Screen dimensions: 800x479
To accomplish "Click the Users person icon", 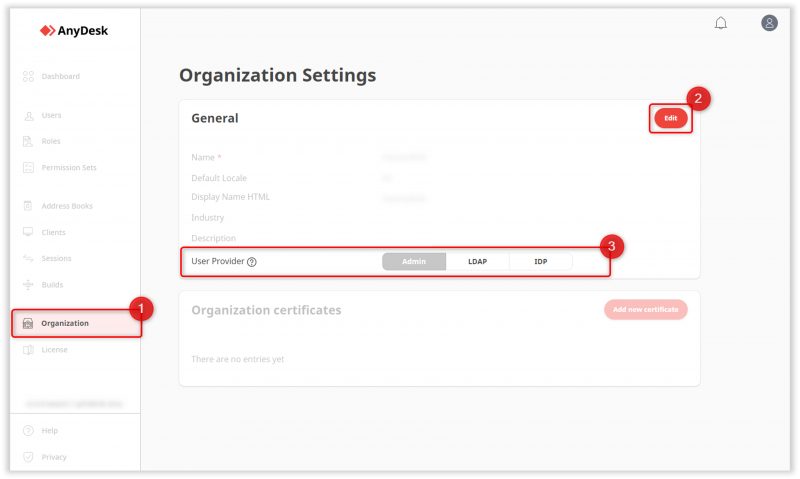I will [x=29, y=116].
